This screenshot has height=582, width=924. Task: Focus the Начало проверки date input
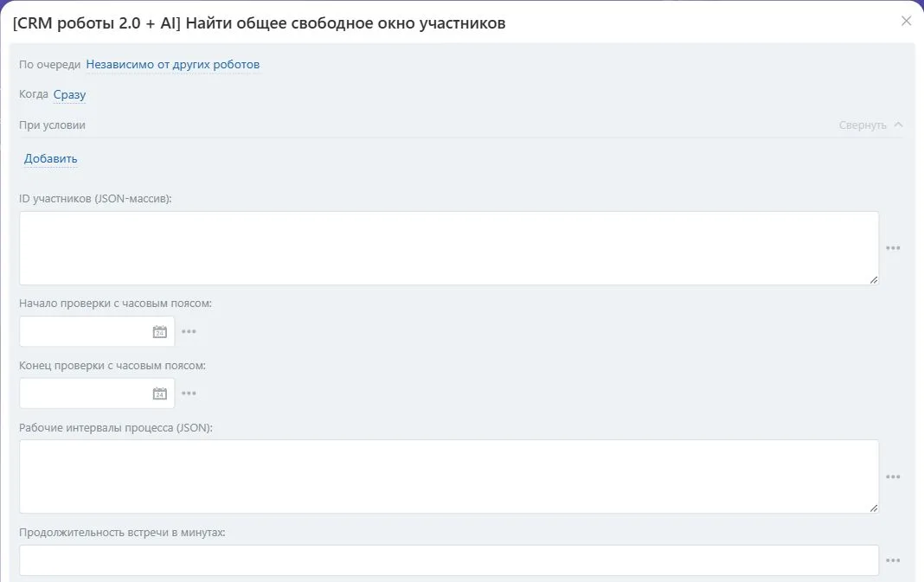point(86,332)
